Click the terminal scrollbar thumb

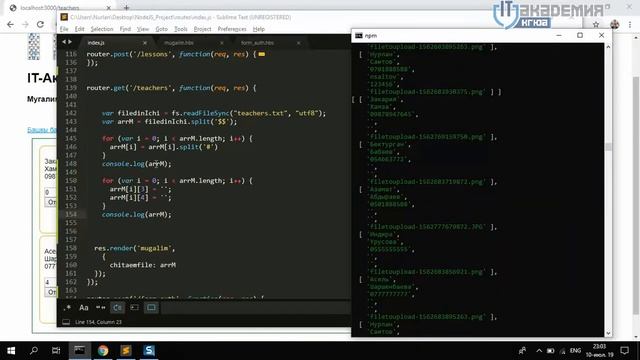click(608, 147)
